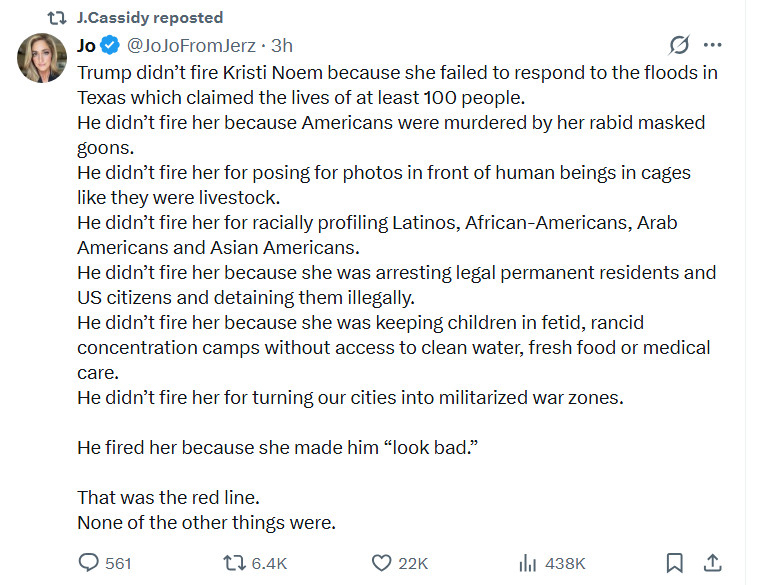The height and width of the screenshot is (585, 762).
Task: Repost this tweet using the arrows icon
Action: 232,563
